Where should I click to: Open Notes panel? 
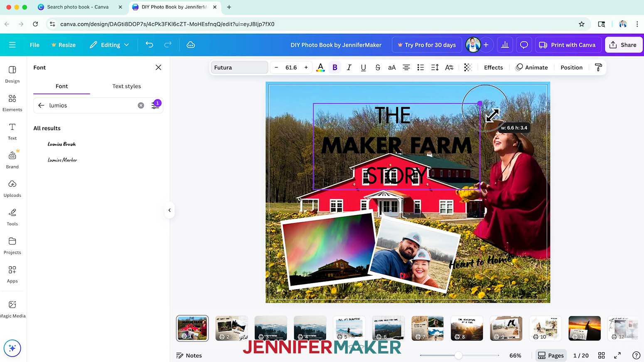coord(189,355)
